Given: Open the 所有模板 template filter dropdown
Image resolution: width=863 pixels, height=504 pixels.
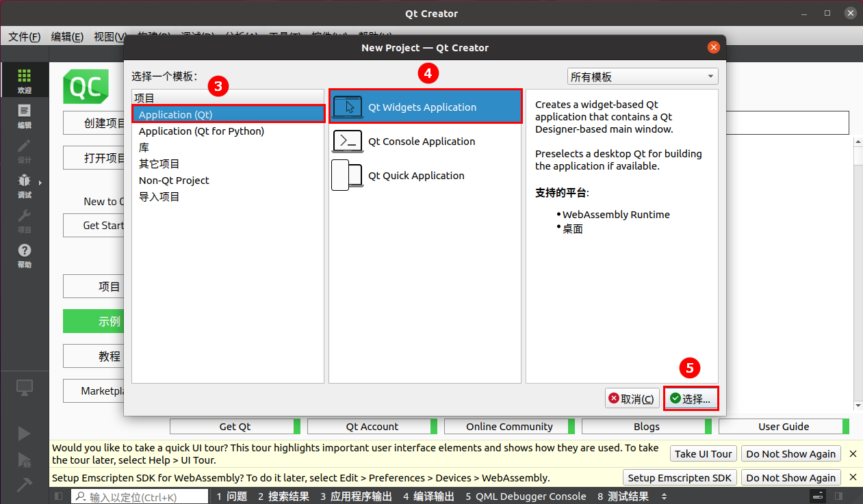Looking at the screenshot, I should click(x=643, y=77).
